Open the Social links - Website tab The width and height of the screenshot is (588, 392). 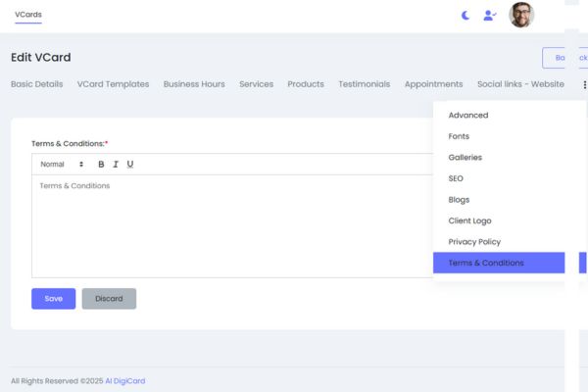click(x=520, y=84)
